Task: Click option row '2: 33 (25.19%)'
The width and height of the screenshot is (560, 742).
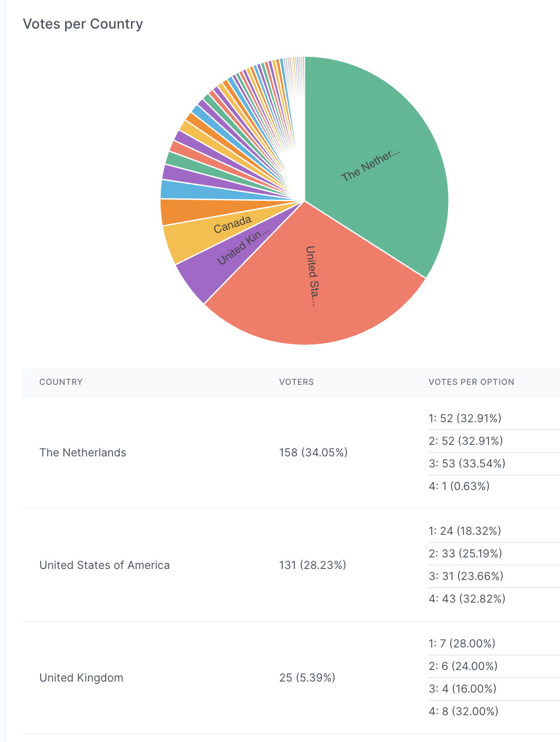Action: tap(494, 554)
